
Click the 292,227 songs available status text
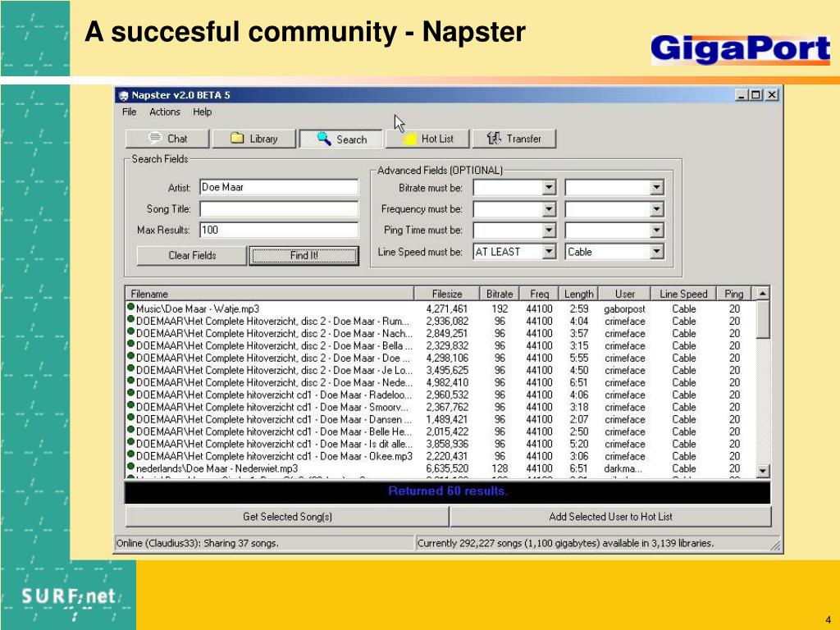point(565,543)
